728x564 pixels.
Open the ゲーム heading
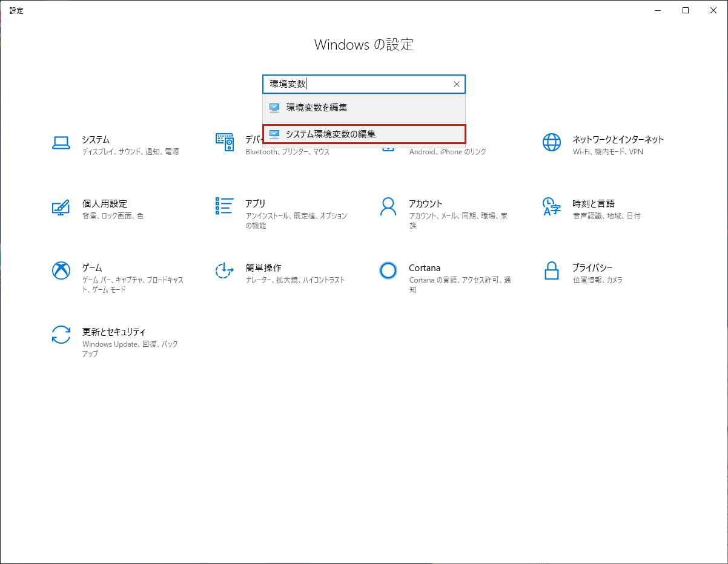tap(92, 268)
